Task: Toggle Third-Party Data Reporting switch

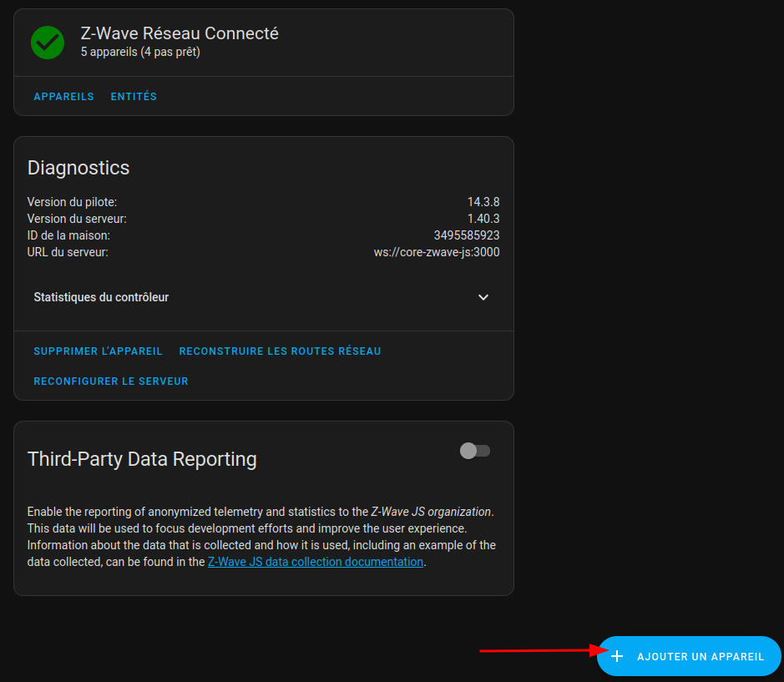Action: click(475, 451)
